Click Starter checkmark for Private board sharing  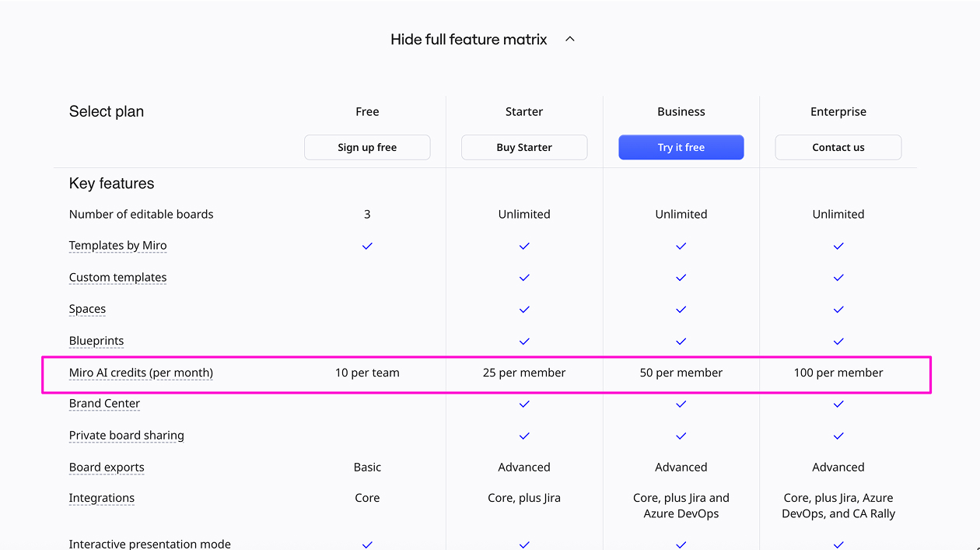coord(524,436)
